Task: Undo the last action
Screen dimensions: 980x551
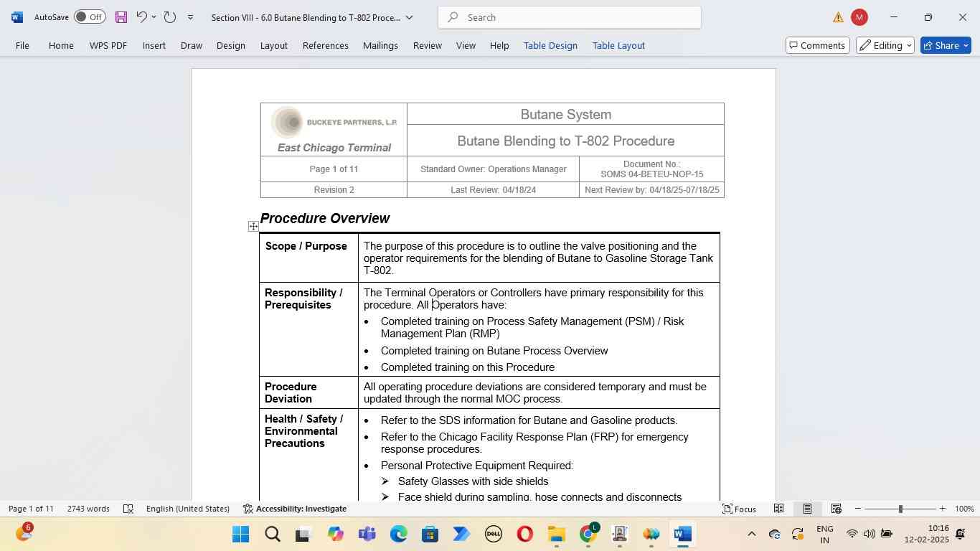Action: (x=141, y=17)
